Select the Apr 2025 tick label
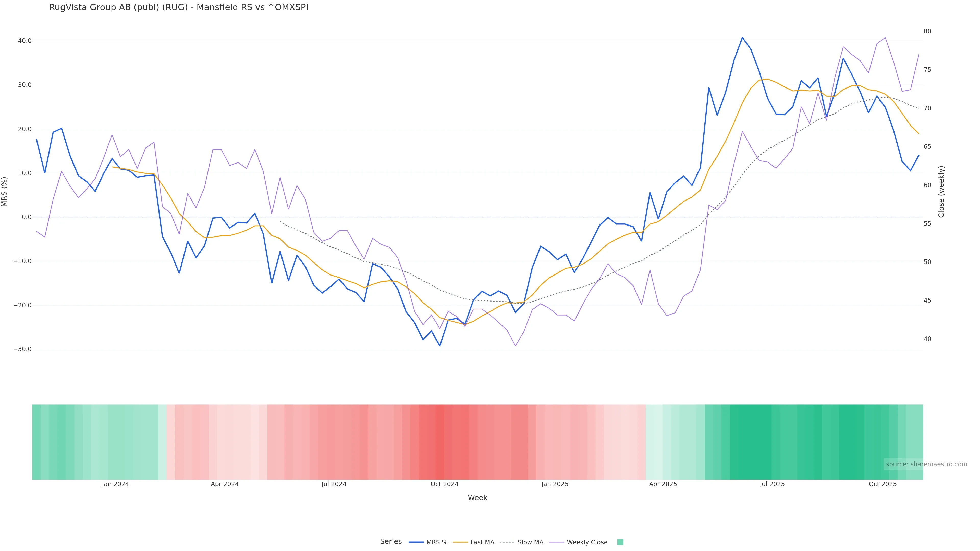Image resolution: width=980 pixels, height=551 pixels. [x=663, y=484]
